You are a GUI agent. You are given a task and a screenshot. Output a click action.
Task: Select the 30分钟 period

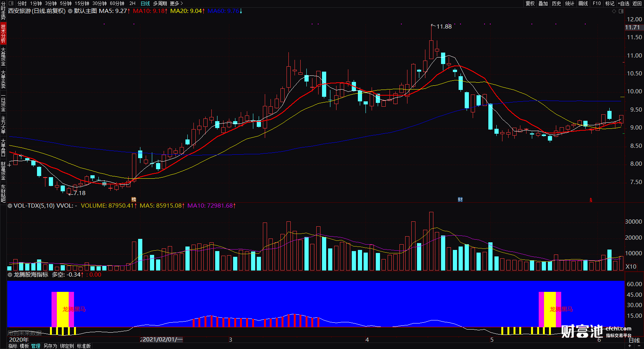100,3
